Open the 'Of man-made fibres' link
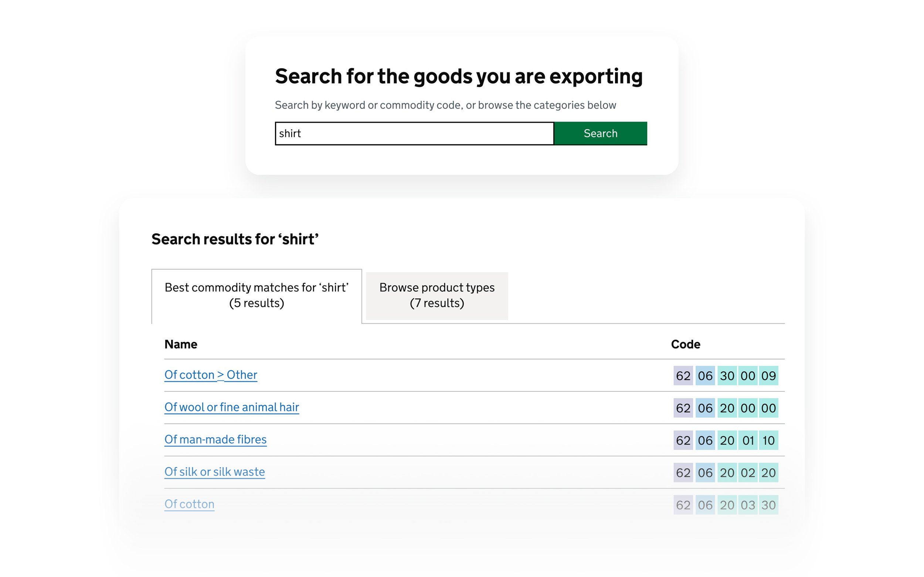The image size is (924, 577). [215, 439]
